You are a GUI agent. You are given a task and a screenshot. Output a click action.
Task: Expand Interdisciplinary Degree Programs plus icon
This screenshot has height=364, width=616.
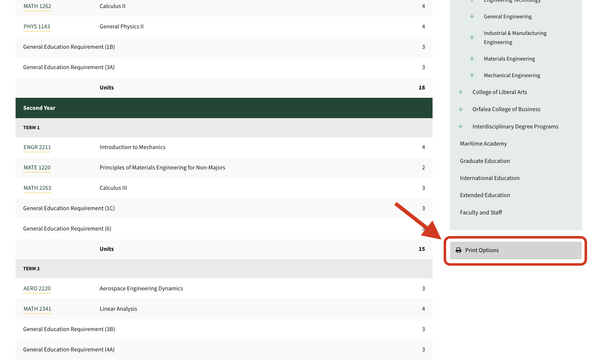[x=460, y=127]
